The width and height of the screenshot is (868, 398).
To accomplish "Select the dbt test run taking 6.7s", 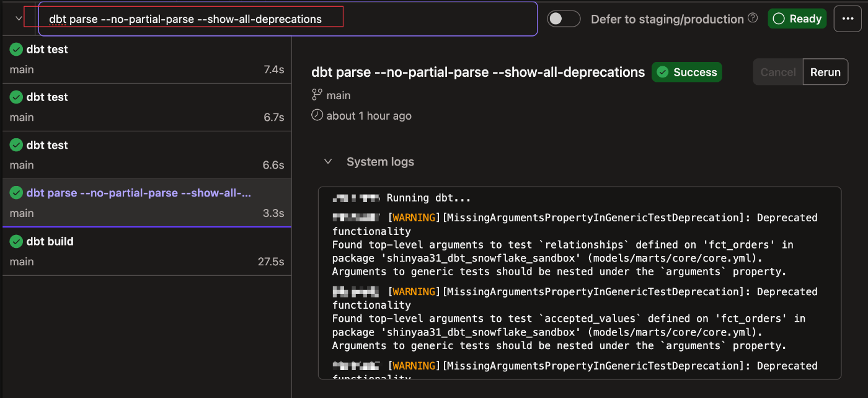I will point(147,107).
